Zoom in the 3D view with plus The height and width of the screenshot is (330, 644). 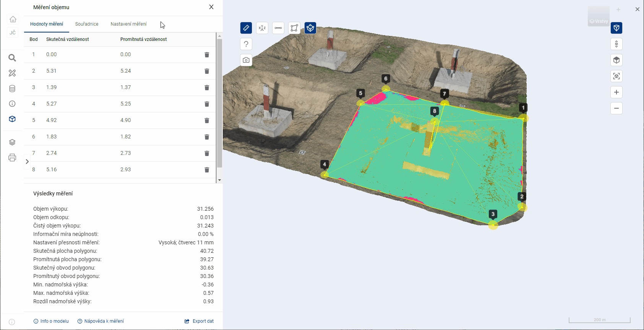point(616,92)
